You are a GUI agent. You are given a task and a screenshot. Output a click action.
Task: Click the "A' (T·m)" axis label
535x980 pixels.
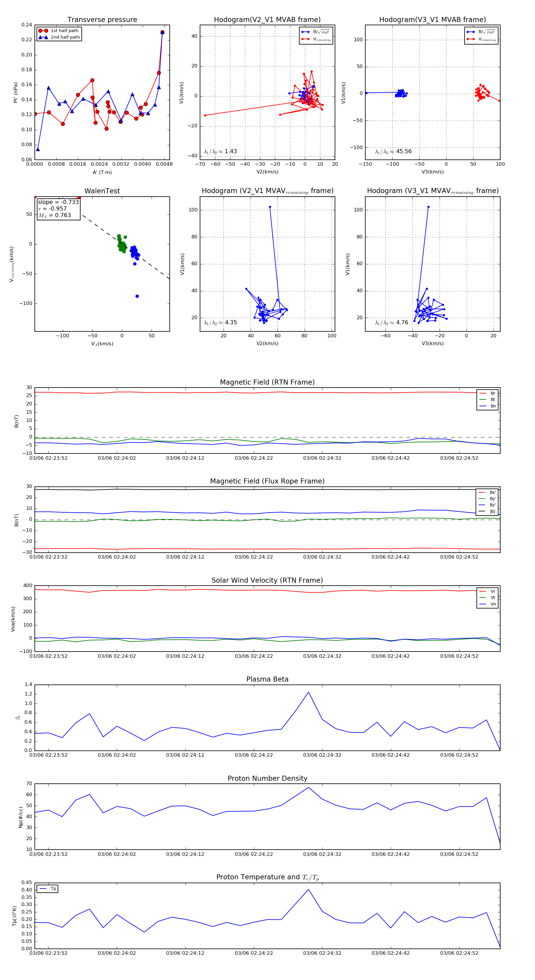102,172
